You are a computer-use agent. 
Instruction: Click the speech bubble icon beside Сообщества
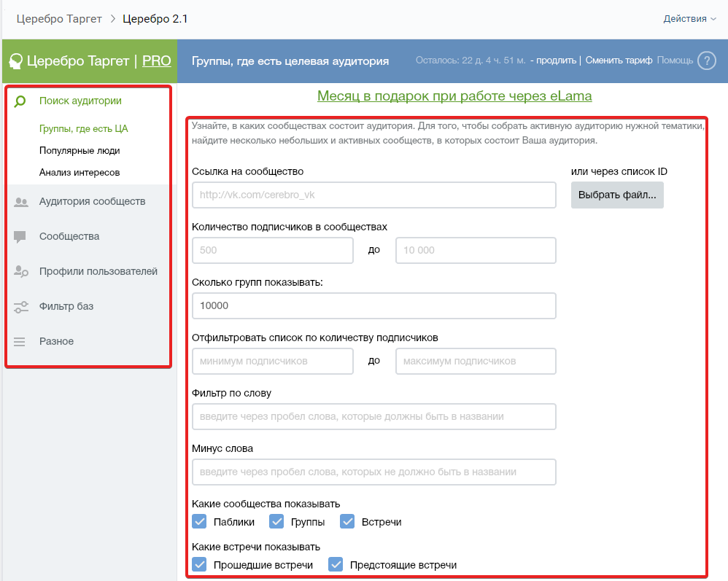click(x=20, y=237)
